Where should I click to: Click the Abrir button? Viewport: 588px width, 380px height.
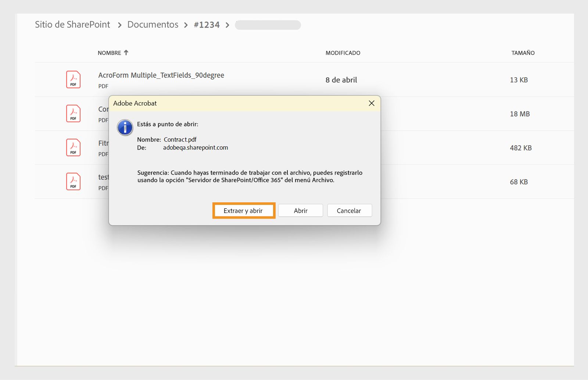[x=300, y=210]
